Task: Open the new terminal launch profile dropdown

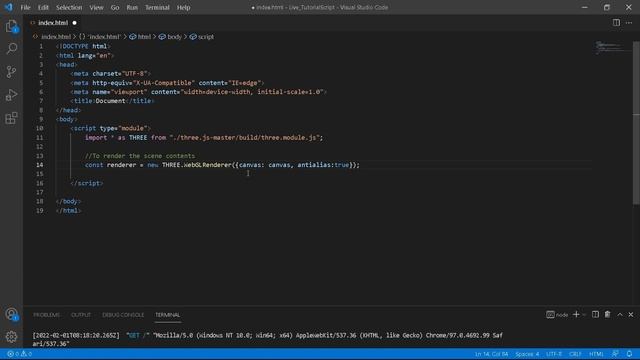Action: pos(584,315)
